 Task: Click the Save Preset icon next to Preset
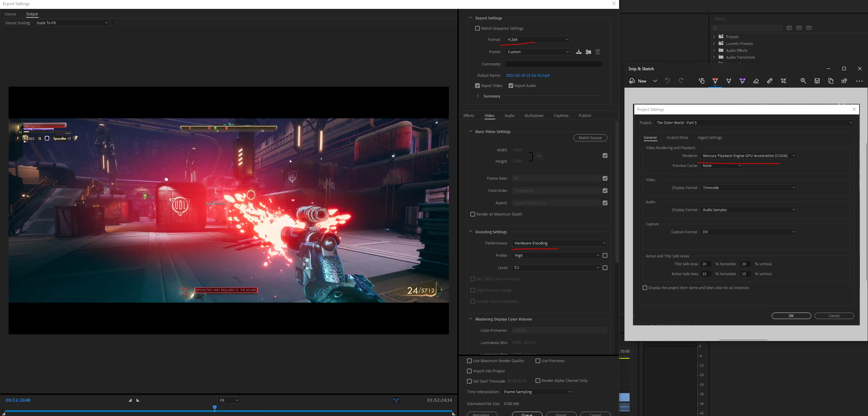click(x=579, y=52)
